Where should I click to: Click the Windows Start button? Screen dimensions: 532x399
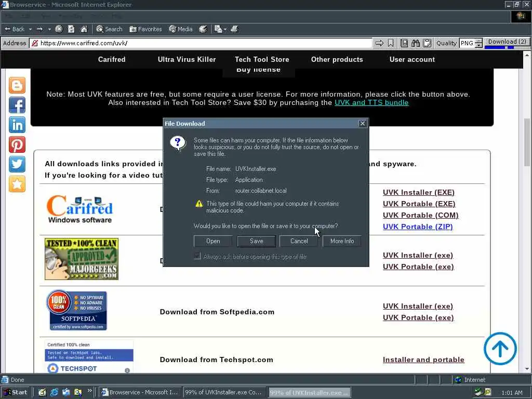coord(15,392)
